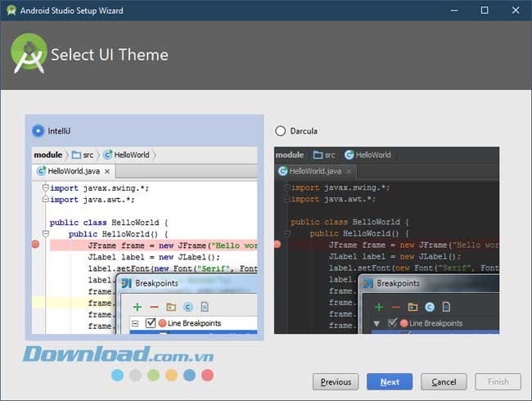Open HelloWorld.java tab in Darcula preview

[315, 171]
